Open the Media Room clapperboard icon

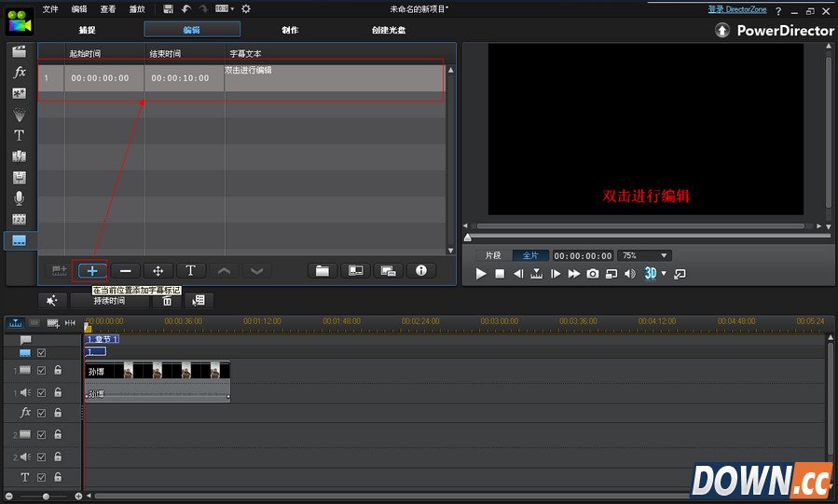(20, 51)
